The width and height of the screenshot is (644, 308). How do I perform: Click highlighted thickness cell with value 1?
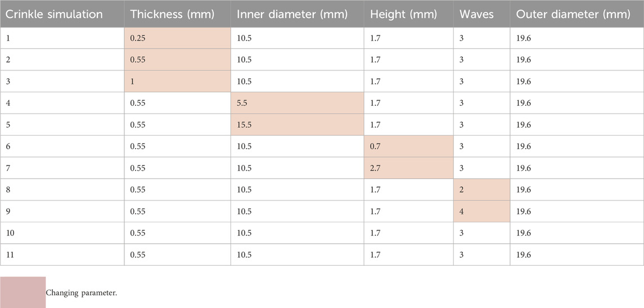(177, 82)
